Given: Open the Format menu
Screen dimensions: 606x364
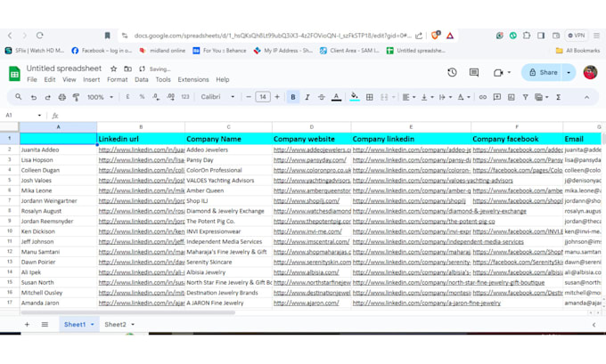Looking at the screenshot, I should [117, 79].
